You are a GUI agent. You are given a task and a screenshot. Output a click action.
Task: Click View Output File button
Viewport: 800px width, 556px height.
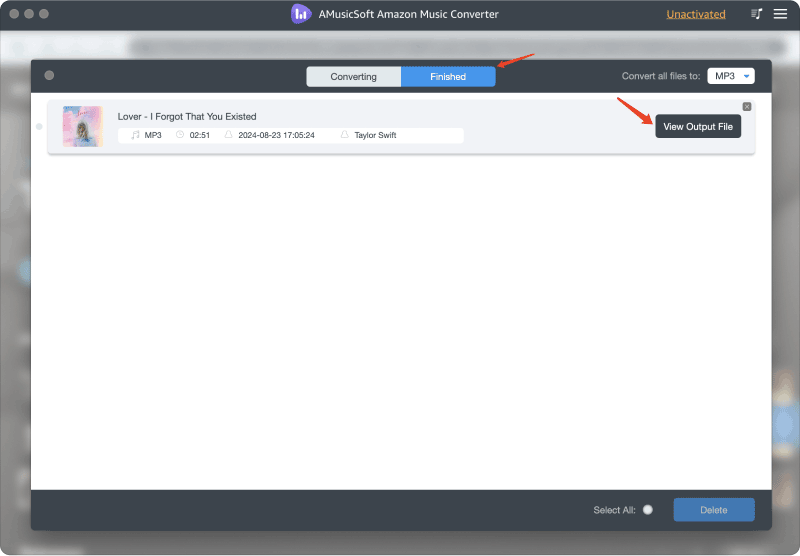[698, 127]
